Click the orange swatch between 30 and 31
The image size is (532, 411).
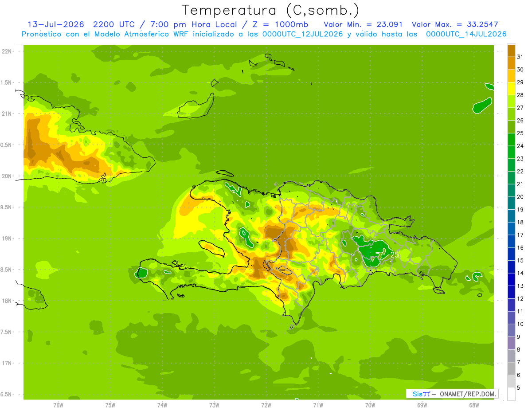(x=511, y=63)
